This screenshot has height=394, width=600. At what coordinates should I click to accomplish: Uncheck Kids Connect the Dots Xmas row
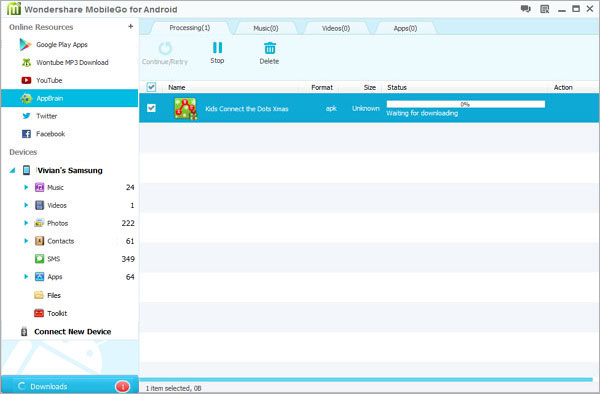[151, 108]
